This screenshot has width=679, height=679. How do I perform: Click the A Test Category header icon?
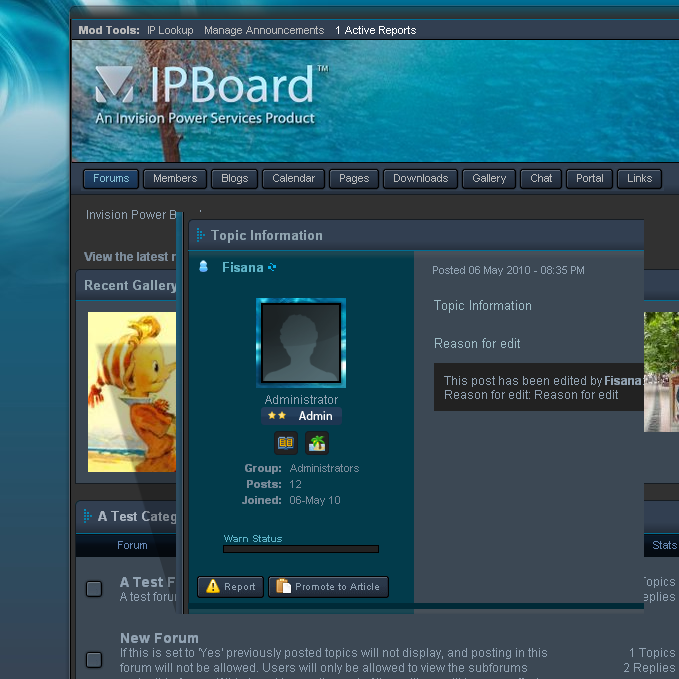[x=87, y=516]
